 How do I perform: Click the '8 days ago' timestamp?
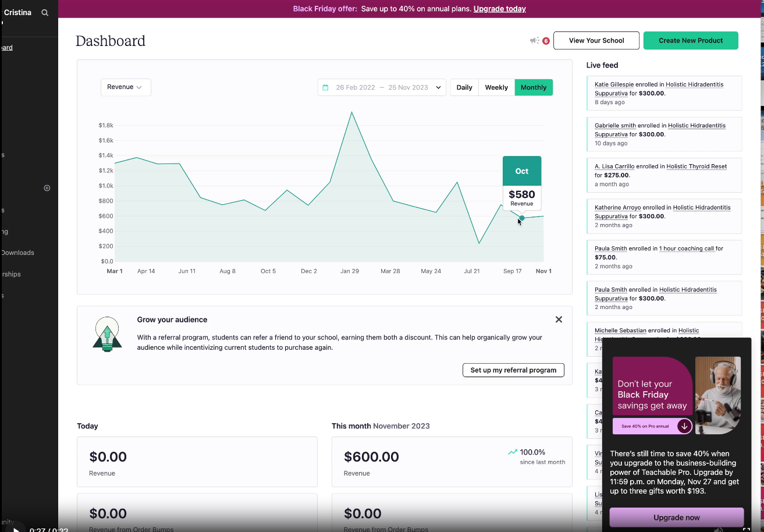tap(610, 102)
